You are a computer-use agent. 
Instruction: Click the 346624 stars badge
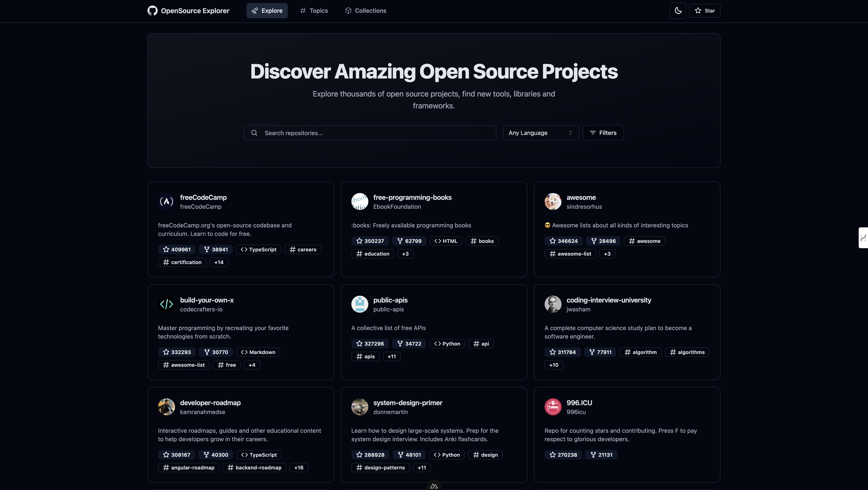(x=563, y=241)
